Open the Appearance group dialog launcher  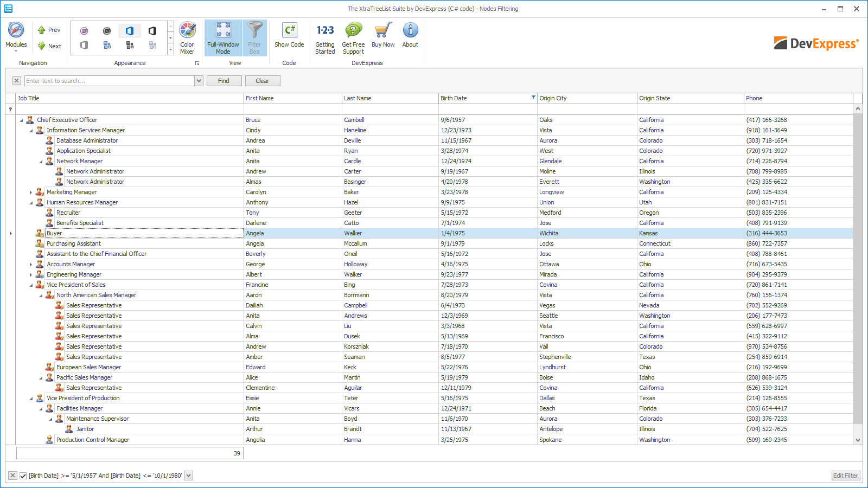tap(197, 63)
